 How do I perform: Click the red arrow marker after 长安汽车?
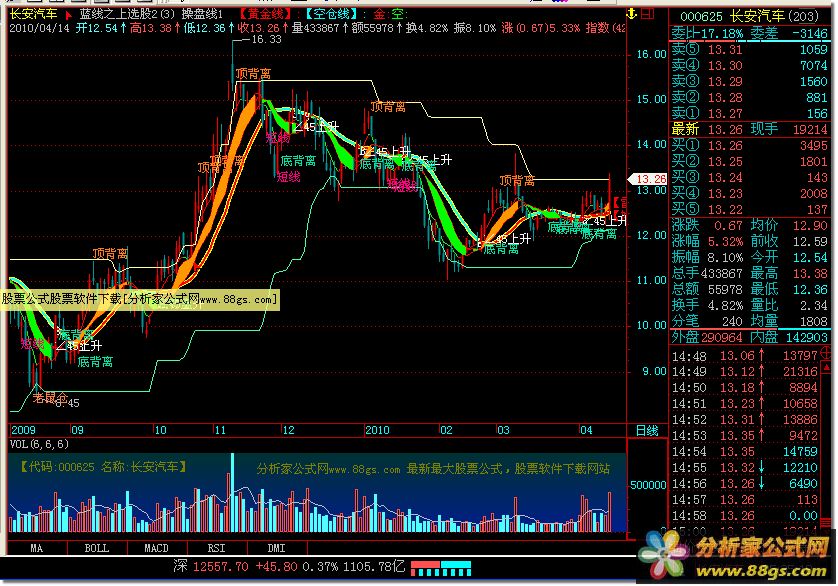[67, 16]
